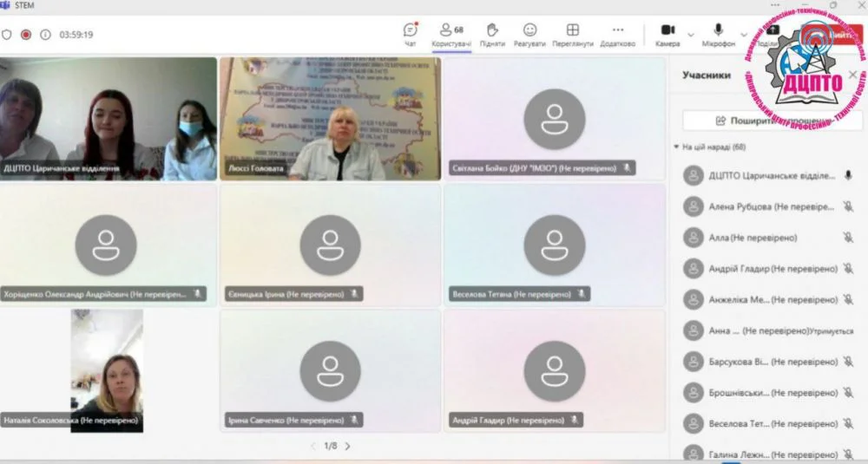Select Андрій Гладир participant tile
This screenshot has width=868, height=464.
point(555,371)
